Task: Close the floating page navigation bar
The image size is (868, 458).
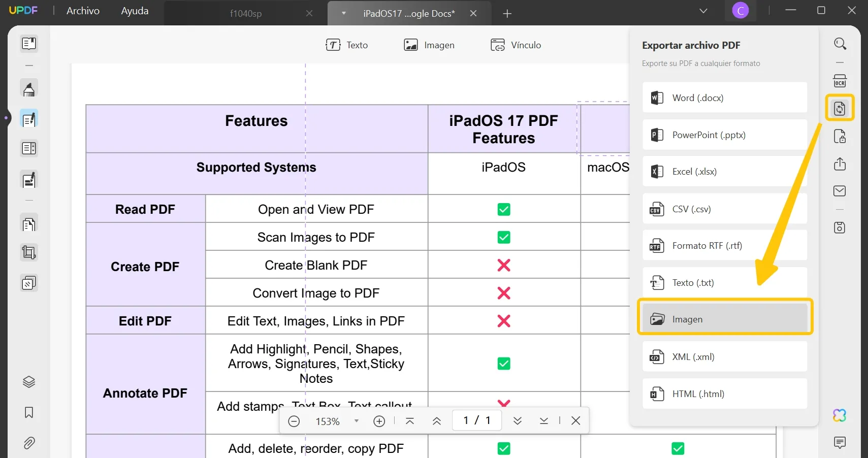Action: click(x=575, y=420)
